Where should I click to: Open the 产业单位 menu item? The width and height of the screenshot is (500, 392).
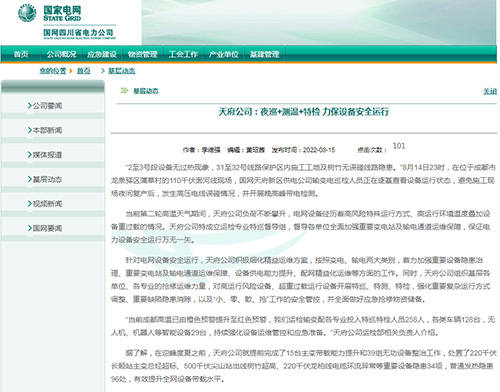(x=224, y=54)
